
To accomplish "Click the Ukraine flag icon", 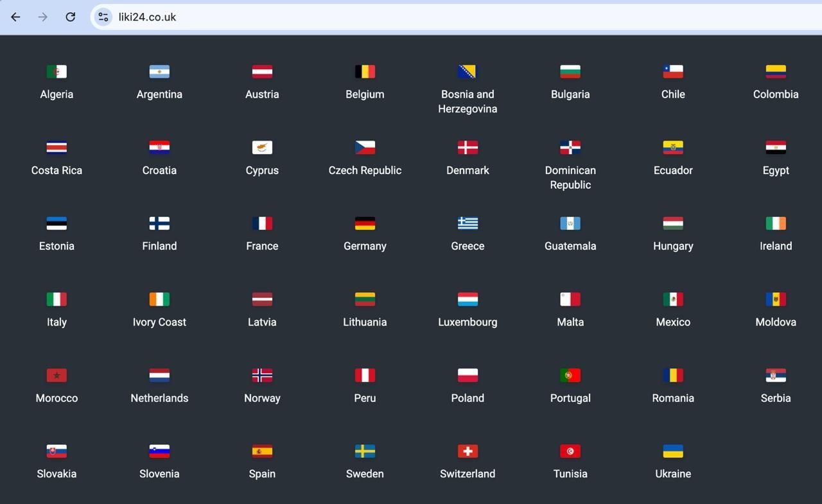I will pyautogui.click(x=673, y=451).
